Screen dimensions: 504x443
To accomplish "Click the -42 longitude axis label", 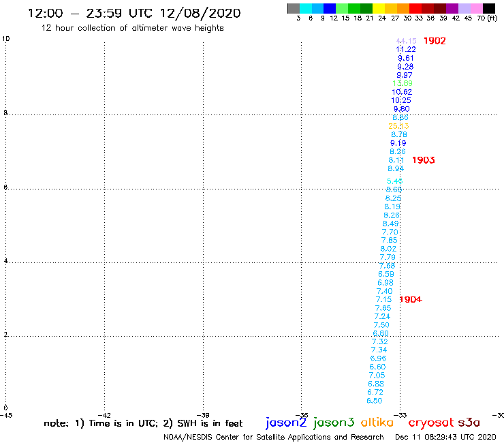I will click(x=104, y=415).
